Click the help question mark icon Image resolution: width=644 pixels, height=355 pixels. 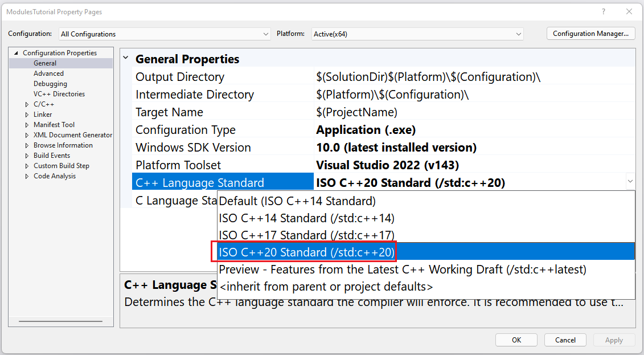(x=603, y=11)
